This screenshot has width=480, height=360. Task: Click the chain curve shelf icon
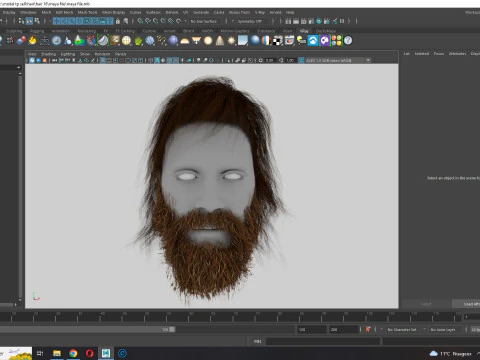point(161,41)
